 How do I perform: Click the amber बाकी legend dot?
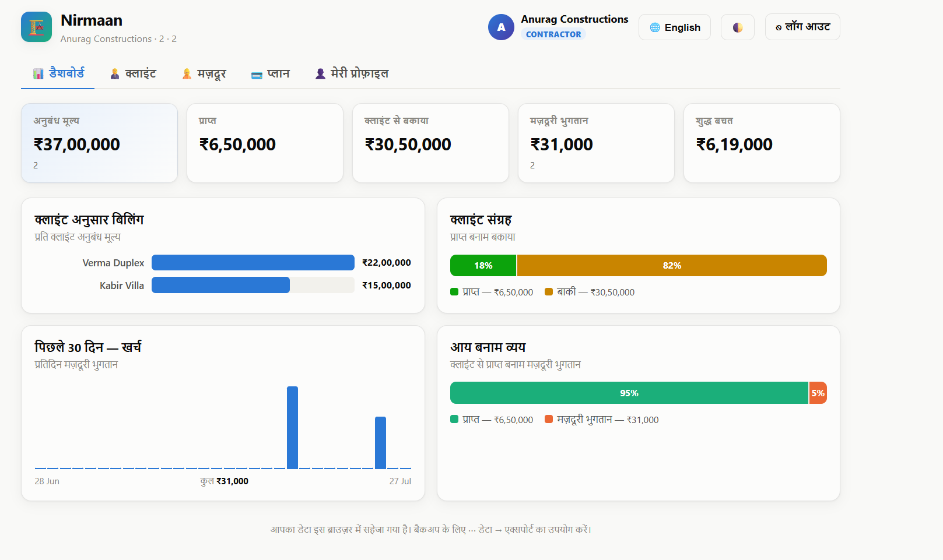pyautogui.click(x=549, y=291)
